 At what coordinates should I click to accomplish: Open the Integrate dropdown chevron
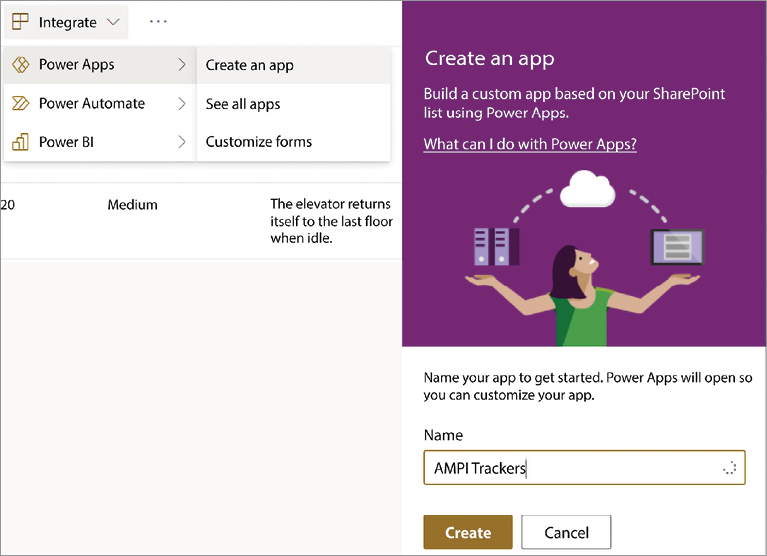113,22
